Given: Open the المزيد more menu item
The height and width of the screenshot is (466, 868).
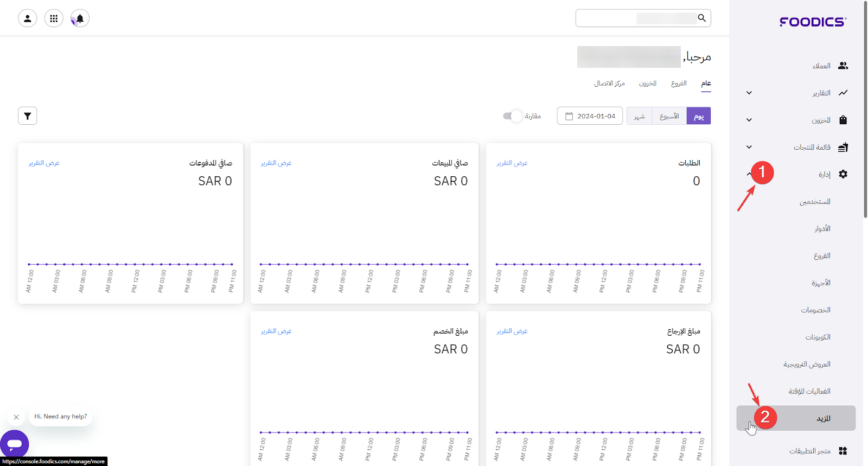Looking at the screenshot, I should tap(796, 418).
